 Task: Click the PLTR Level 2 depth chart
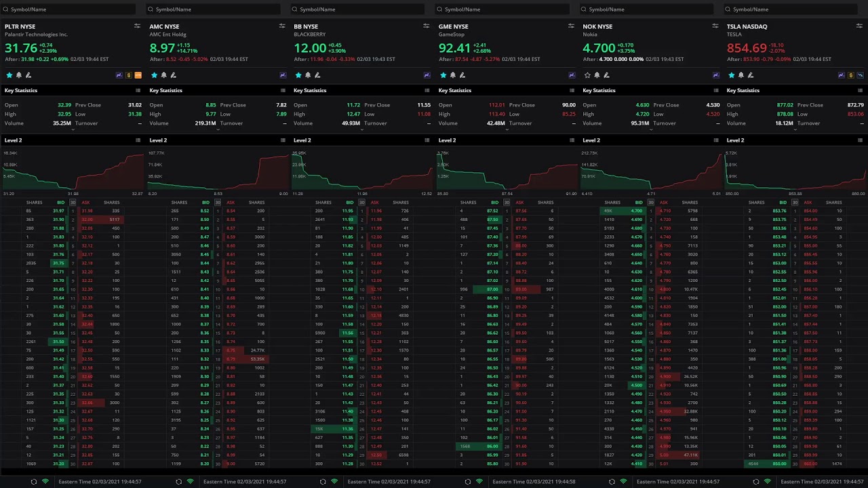[x=73, y=171]
